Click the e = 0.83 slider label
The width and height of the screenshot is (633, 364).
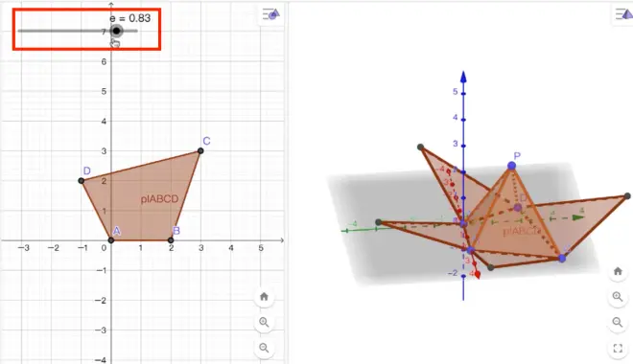[x=130, y=18]
